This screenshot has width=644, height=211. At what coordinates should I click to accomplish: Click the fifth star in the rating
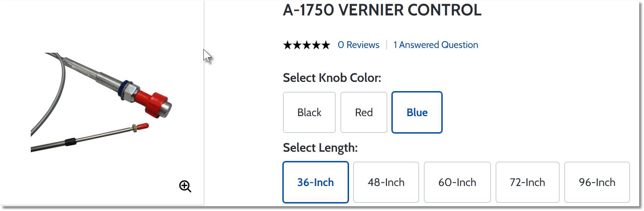(326, 45)
